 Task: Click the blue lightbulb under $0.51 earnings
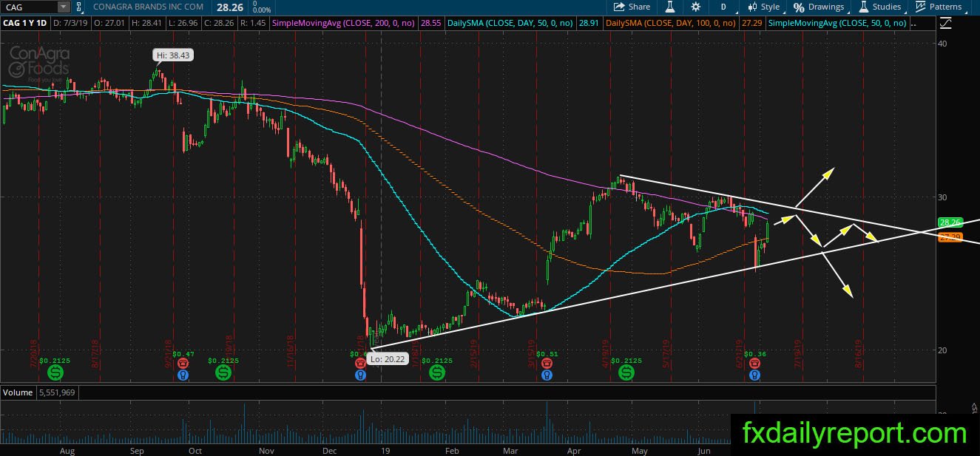(x=547, y=375)
